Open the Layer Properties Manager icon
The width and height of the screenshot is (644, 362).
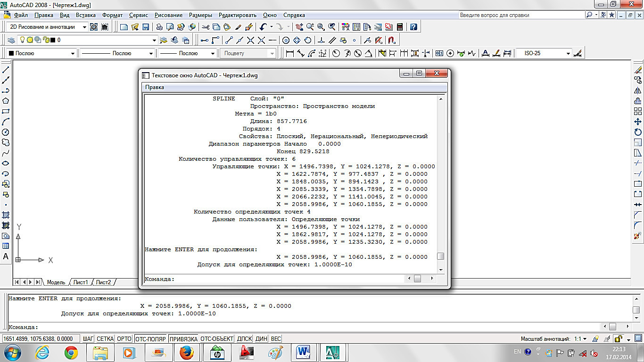tap(12, 40)
